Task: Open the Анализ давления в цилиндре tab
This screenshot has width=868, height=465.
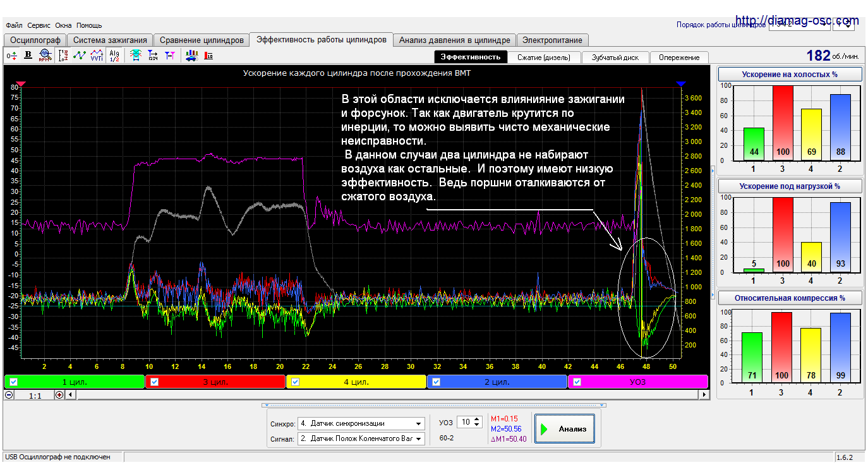Action: (454, 40)
